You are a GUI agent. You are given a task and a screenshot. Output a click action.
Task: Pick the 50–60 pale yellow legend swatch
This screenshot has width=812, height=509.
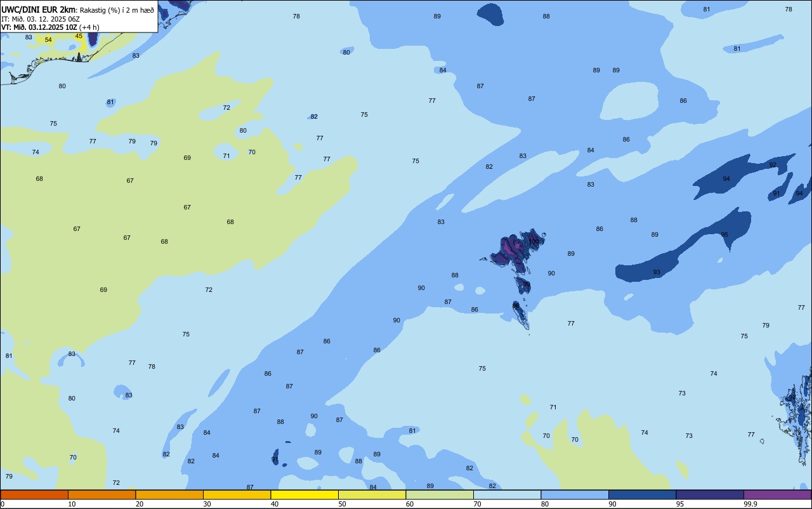(372, 494)
